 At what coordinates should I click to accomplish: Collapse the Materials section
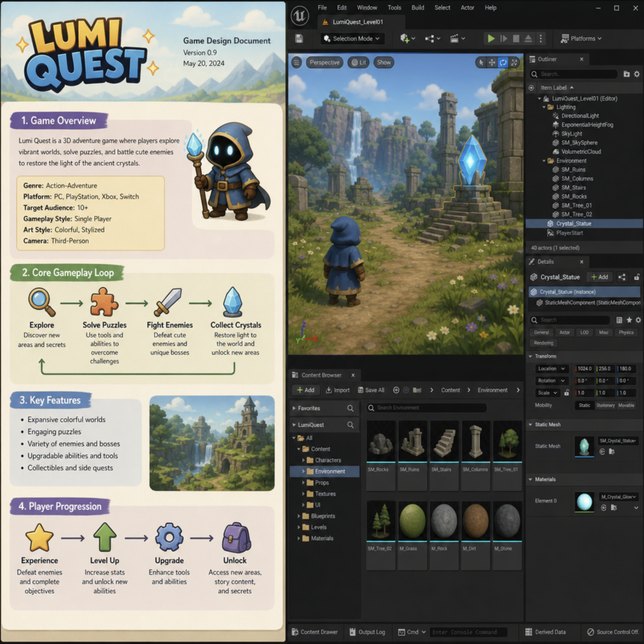531,479
